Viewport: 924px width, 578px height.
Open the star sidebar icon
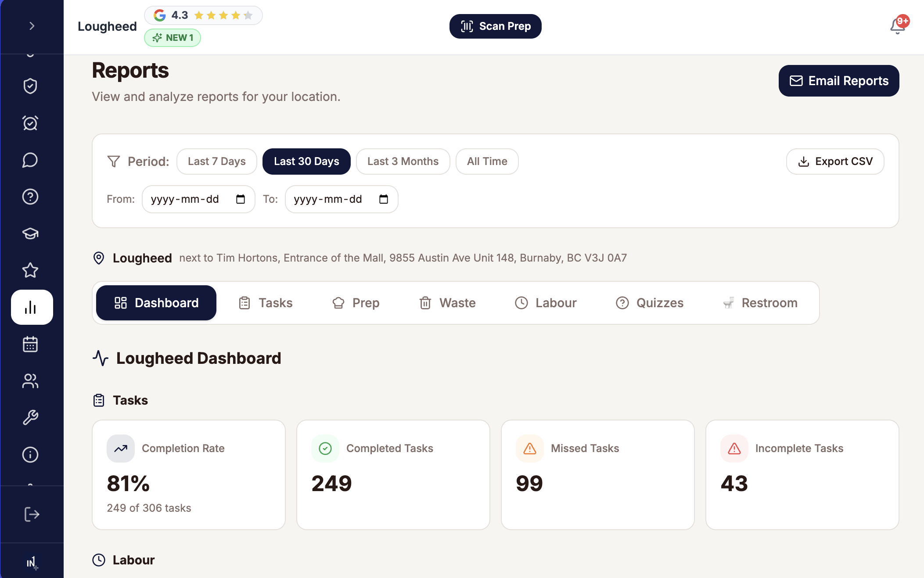click(30, 270)
